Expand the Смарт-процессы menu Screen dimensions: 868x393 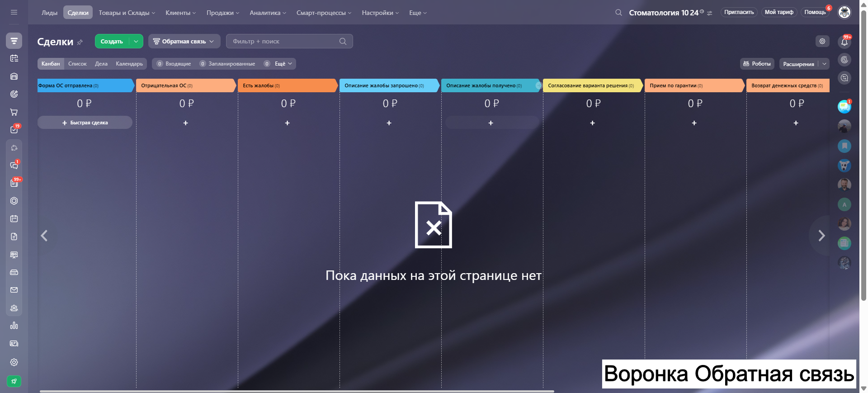pyautogui.click(x=324, y=13)
